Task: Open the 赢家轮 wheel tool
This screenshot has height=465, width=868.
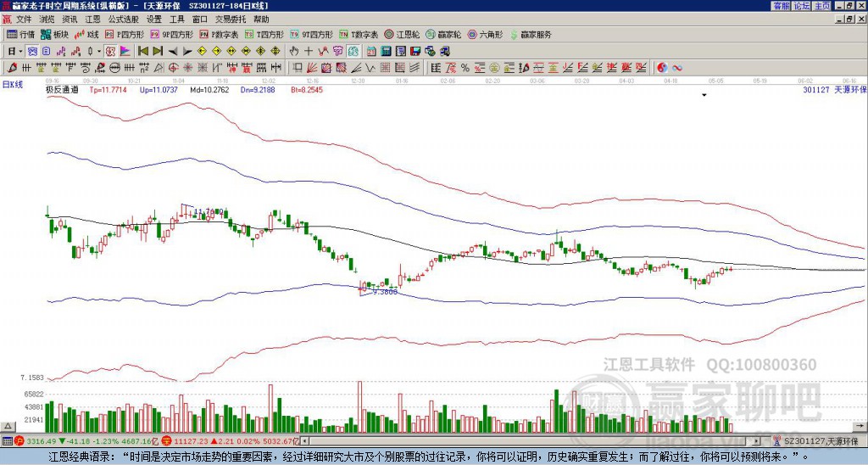Action: [443, 34]
